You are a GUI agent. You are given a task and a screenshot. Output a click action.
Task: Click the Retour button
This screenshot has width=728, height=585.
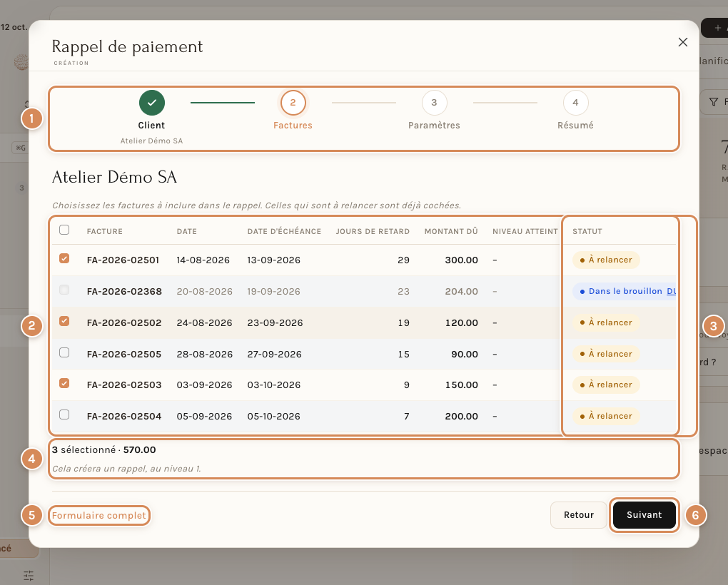click(x=579, y=515)
